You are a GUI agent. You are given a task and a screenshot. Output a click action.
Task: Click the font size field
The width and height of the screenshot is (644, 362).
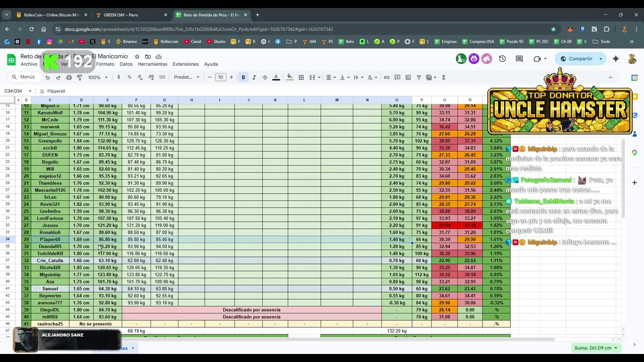click(x=220, y=77)
